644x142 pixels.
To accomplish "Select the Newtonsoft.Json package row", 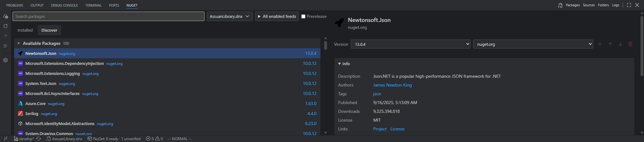I will coord(167,53).
